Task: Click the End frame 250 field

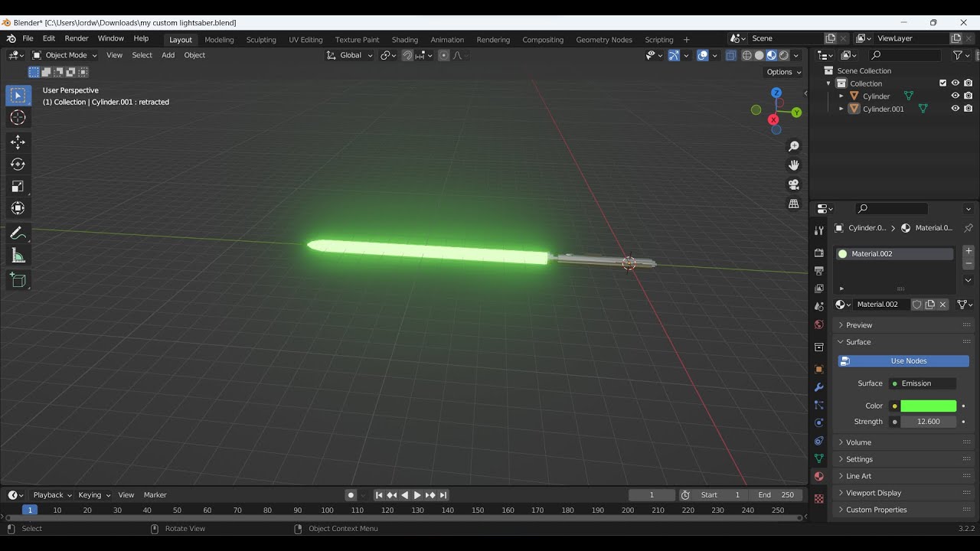Action: (776, 495)
